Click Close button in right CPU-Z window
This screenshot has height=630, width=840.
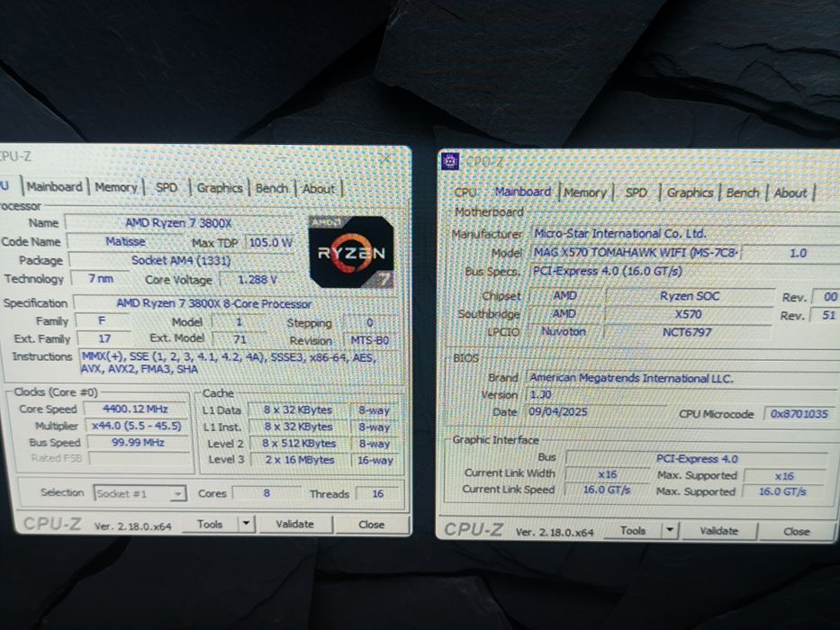[x=796, y=531]
